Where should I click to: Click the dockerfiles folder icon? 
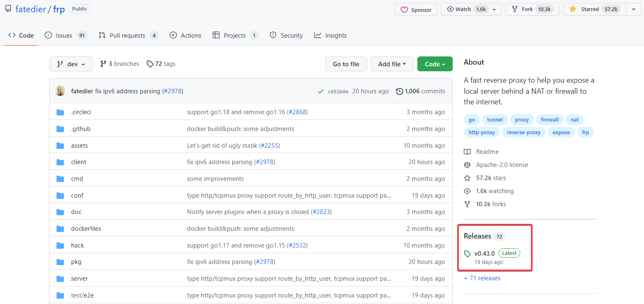(x=60, y=229)
